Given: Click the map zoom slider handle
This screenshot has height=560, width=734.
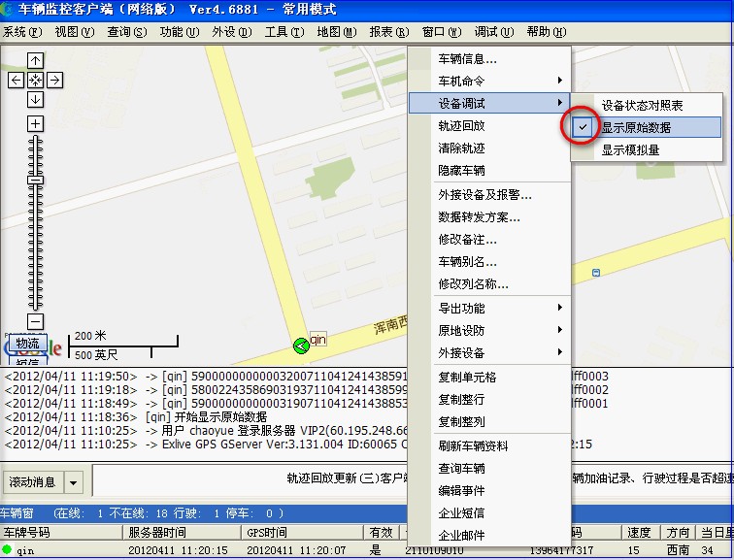Looking at the screenshot, I should click(x=35, y=180).
